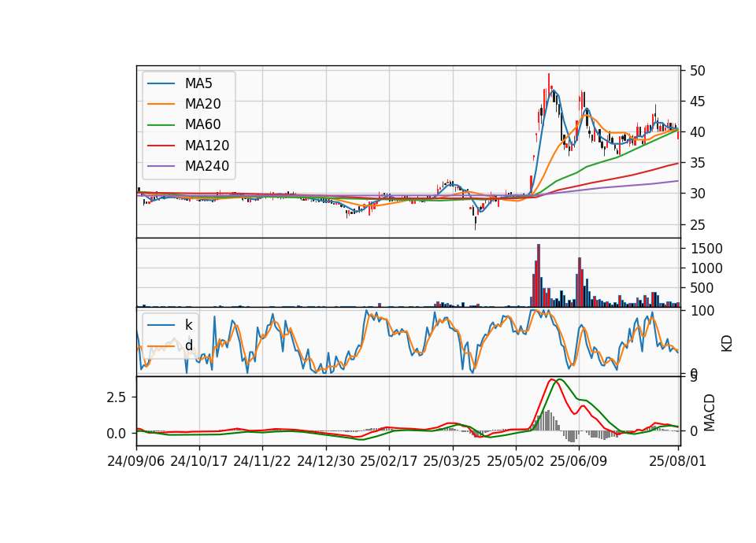The width and height of the screenshot is (756, 543).
Task: Click the red MA120 legend line sample
Action: click(x=161, y=146)
